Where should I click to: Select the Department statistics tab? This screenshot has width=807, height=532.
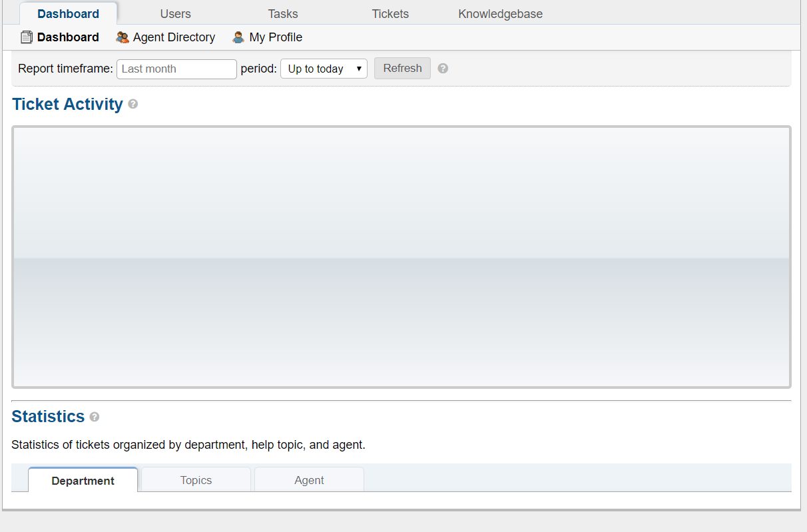(x=83, y=480)
